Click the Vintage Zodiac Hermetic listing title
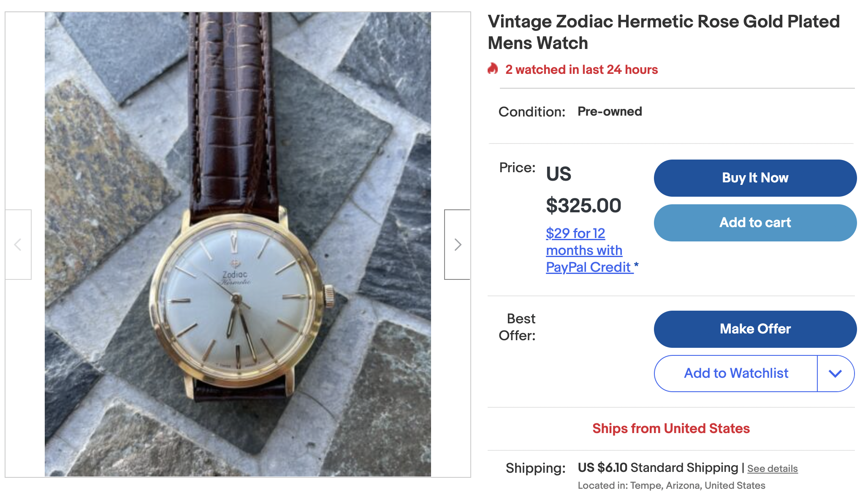 click(663, 32)
